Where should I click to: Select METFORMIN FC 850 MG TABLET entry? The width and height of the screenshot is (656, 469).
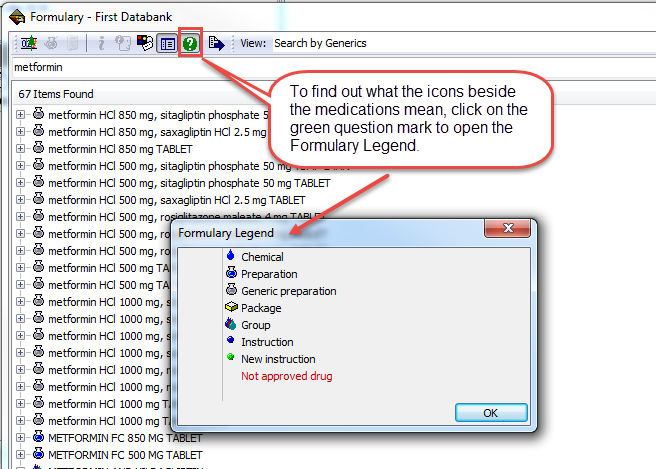coord(124,438)
